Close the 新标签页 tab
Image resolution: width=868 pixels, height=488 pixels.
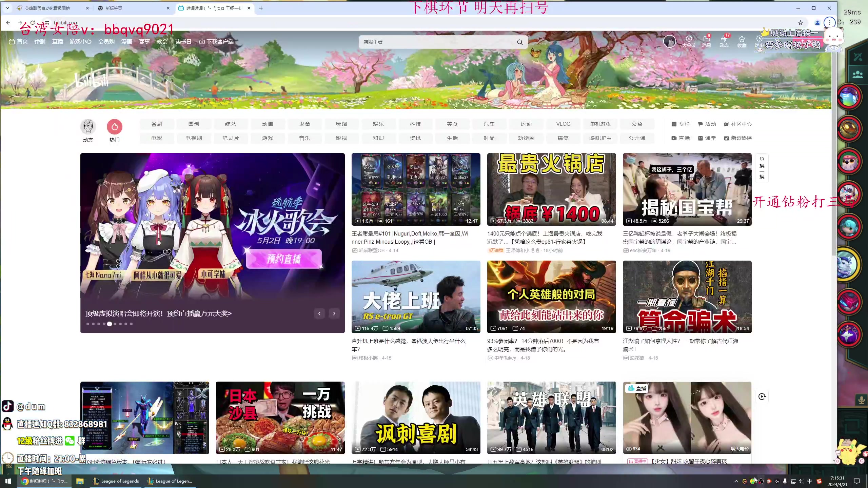[168, 8]
